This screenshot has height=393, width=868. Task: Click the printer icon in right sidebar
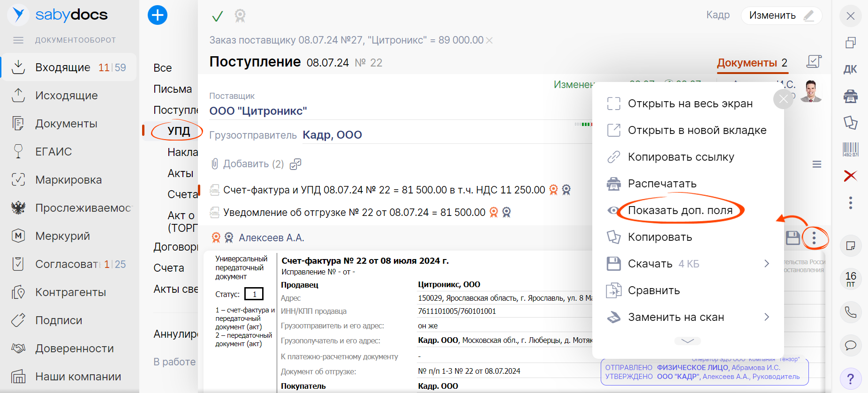click(850, 96)
